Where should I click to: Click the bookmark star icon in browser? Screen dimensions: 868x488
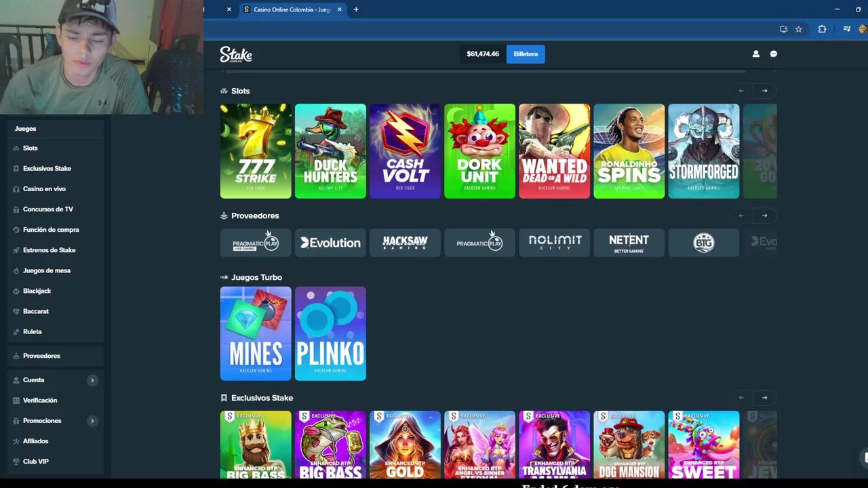tap(799, 29)
